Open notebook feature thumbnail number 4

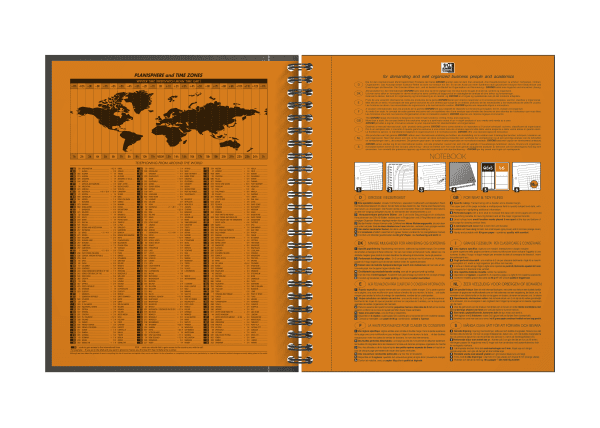[464, 176]
